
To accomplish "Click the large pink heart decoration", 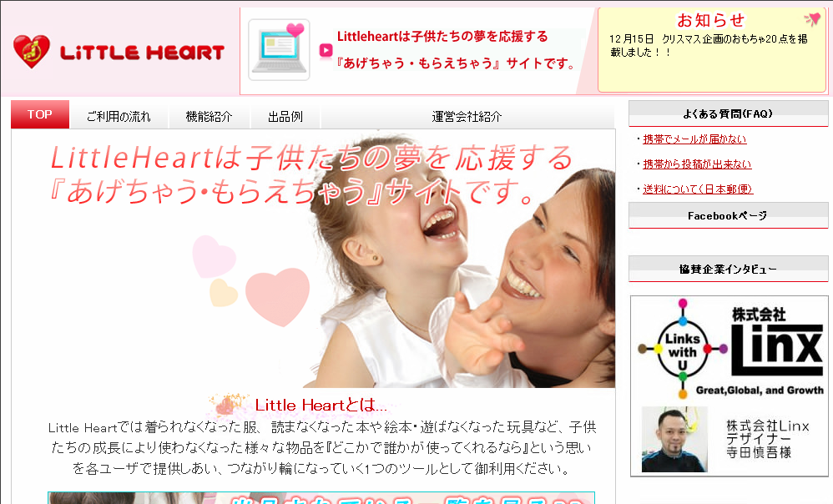I will 277,296.
